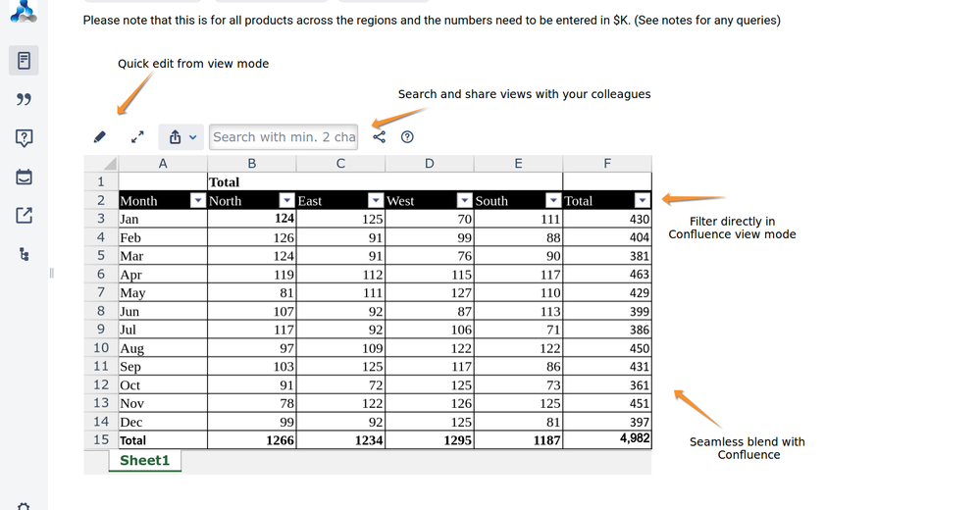Select the Jan total cell 430
Screen dimensions: 980x510
pyautogui.click(x=607, y=219)
